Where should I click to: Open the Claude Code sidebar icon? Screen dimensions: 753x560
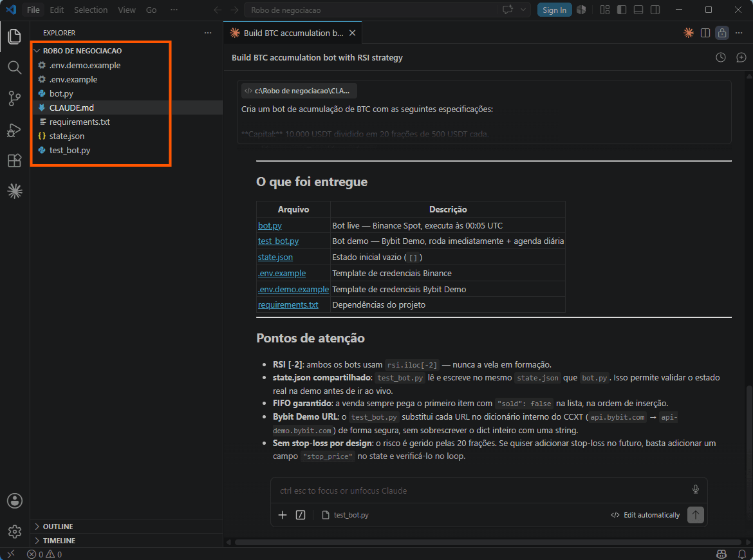14,192
